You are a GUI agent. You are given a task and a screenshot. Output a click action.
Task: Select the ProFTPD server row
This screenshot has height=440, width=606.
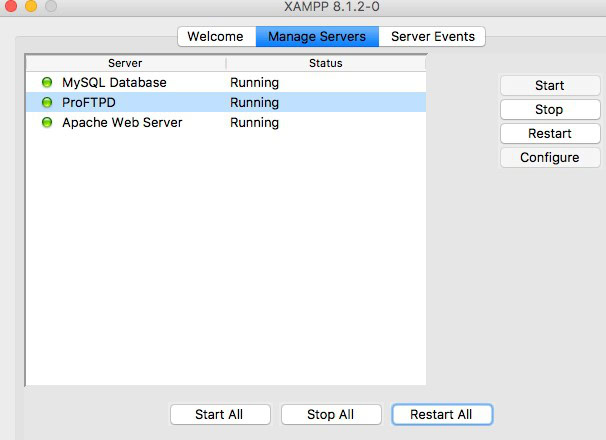(x=226, y=102)
